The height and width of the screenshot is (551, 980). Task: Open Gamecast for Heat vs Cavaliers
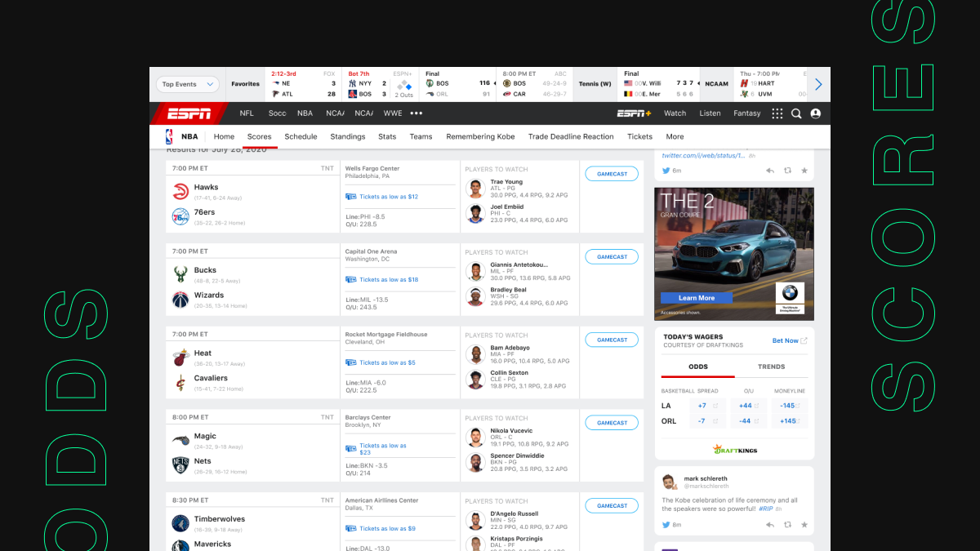tap(612, 340)
